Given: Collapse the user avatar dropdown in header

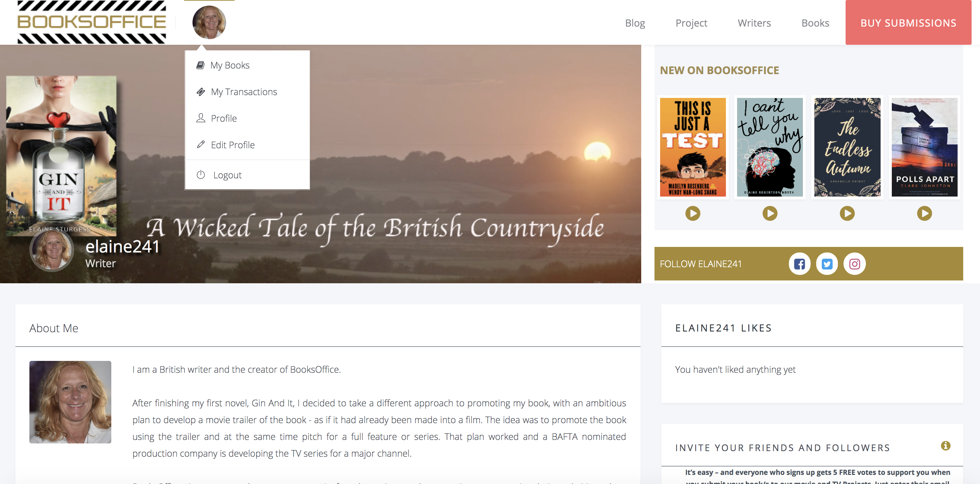Looking at the screenshot, I should (209, 22).
